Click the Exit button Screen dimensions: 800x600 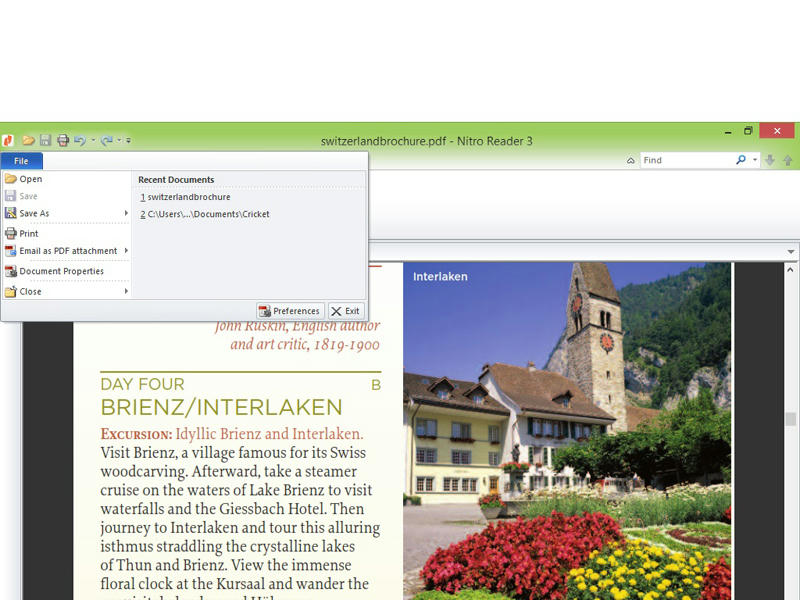(346, 311)
